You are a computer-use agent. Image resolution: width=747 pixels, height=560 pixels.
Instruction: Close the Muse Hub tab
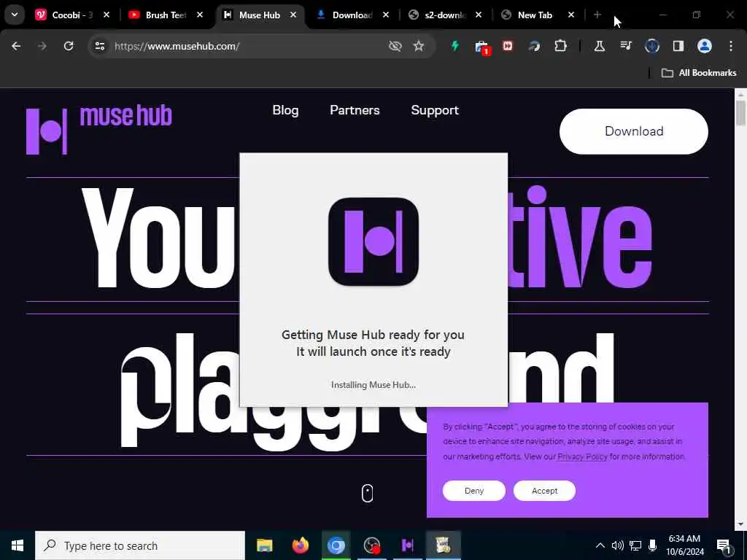click(293, 15)
